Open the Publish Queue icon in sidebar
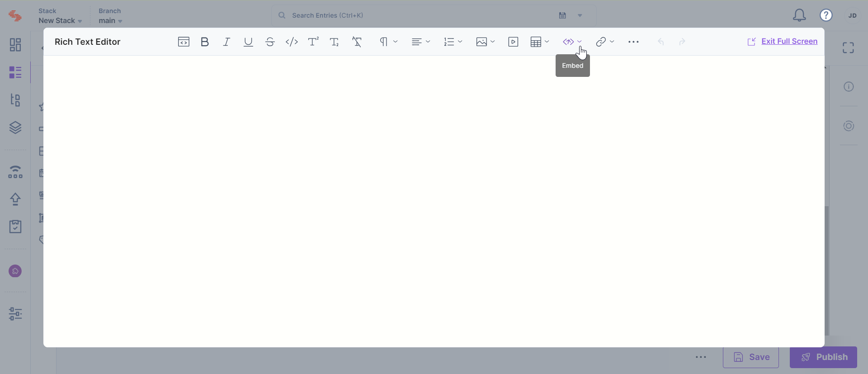The width and height of the screenshot is (868, 374). click(15, 172)
